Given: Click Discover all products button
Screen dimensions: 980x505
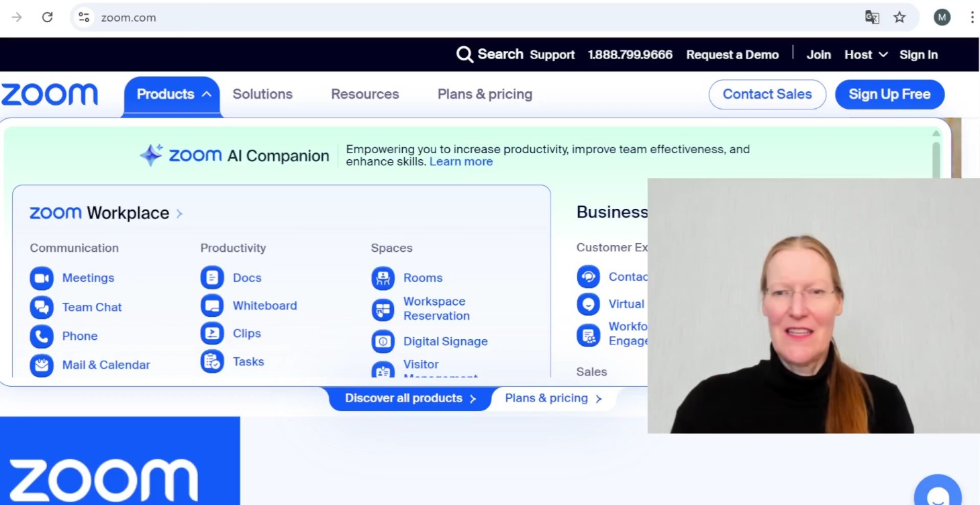Looking at the screenshot, I should pyautogui.click(x=410, y=398).
